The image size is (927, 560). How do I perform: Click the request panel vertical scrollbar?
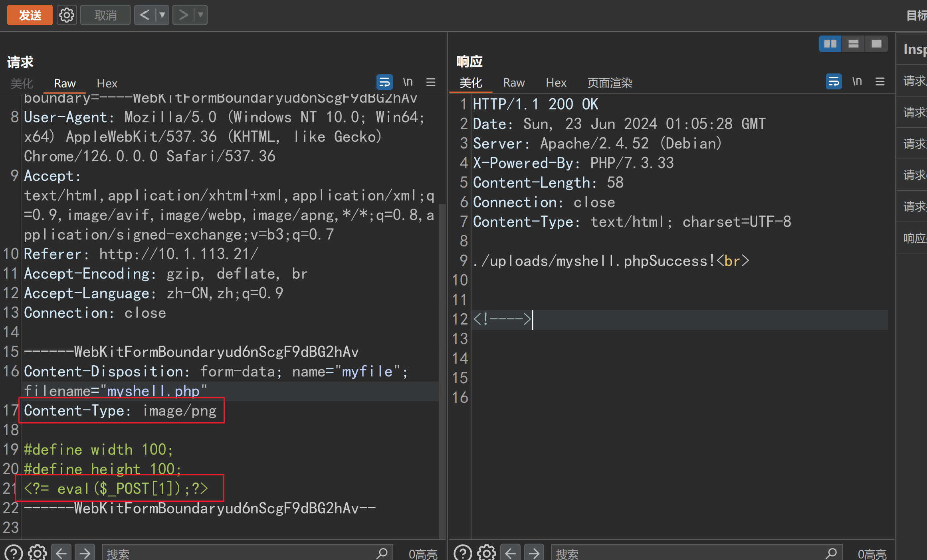click(442, 371)
